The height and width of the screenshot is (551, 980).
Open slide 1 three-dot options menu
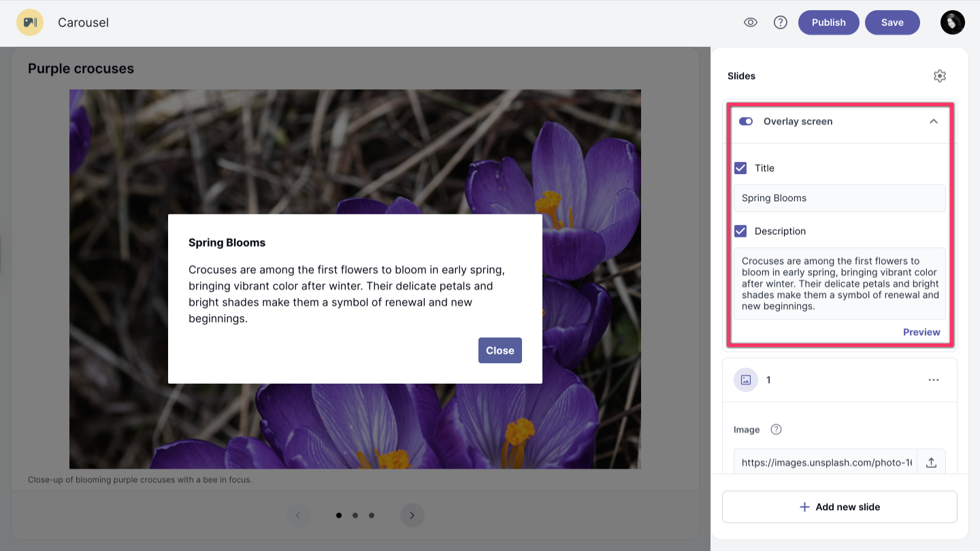pyautogui.click(x=933, y=380)
